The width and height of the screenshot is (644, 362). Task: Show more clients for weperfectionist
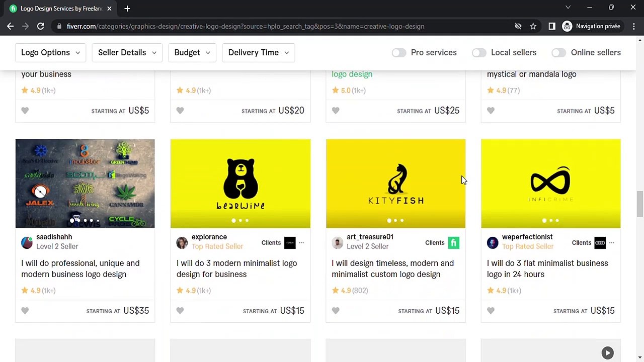point(612,243)
